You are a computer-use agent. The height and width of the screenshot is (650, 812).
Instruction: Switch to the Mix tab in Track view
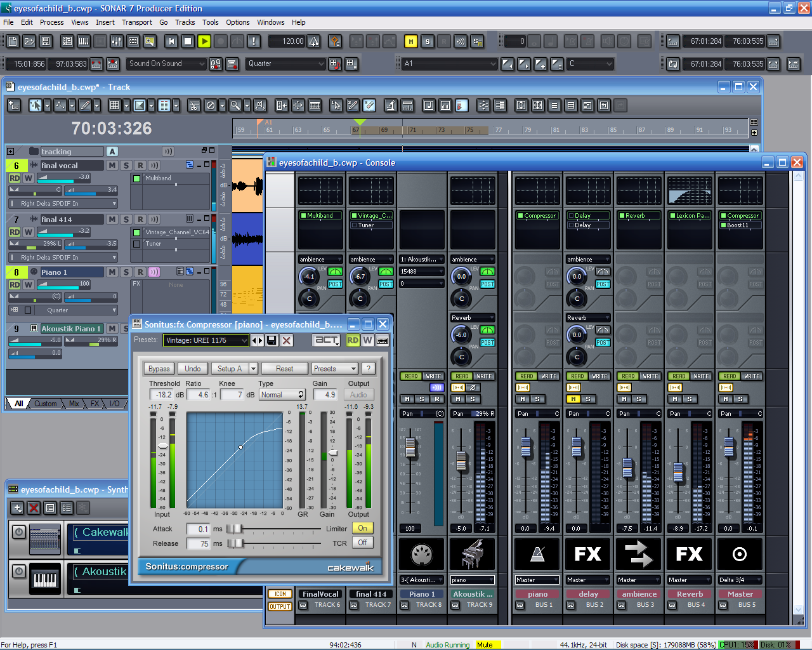pos(74,404)
